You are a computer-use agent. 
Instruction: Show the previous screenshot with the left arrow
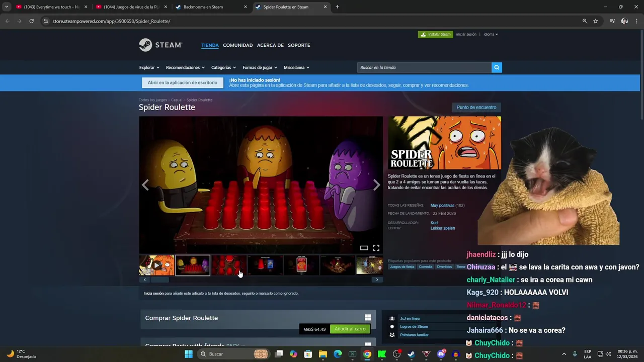pos(145,185)
